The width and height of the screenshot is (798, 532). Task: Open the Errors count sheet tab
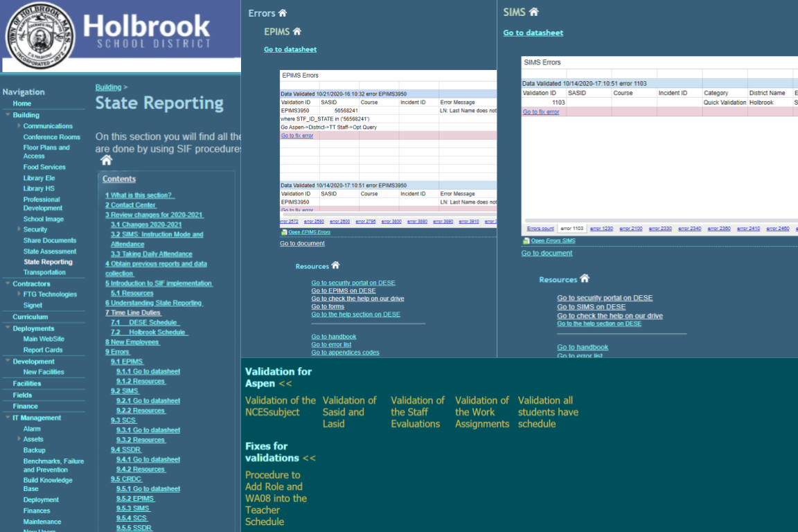click(x=540, y=229)
